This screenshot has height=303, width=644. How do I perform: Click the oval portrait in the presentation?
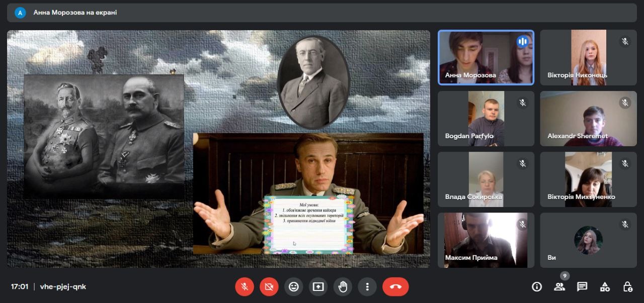pyautogui.click(x=313, y=82)
